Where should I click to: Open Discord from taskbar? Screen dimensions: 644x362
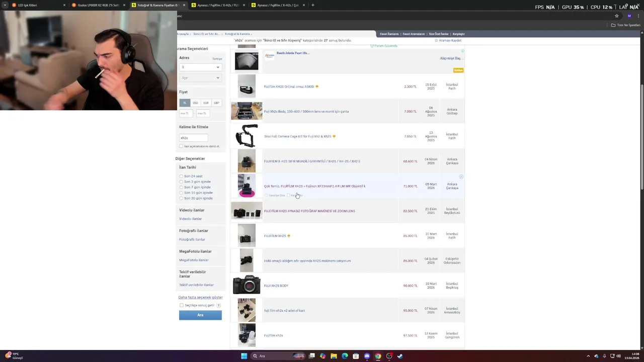click(x=367, y=356)
